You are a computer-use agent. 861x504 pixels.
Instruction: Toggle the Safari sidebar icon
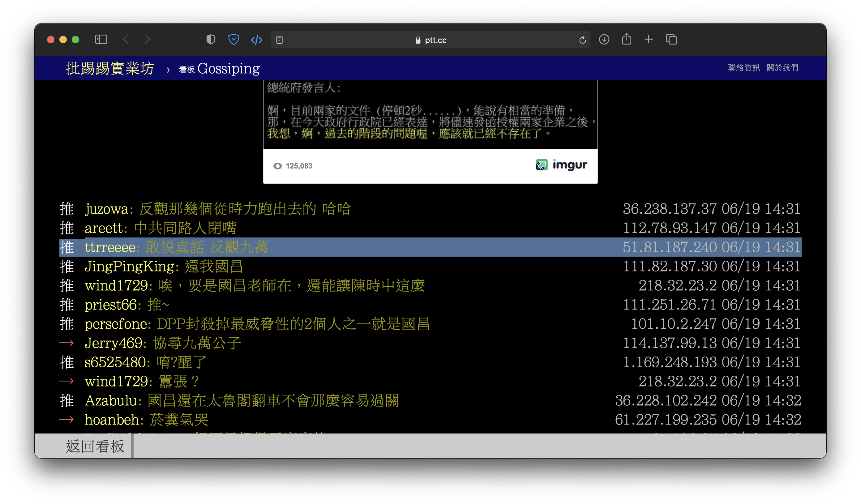pos(101,40)
